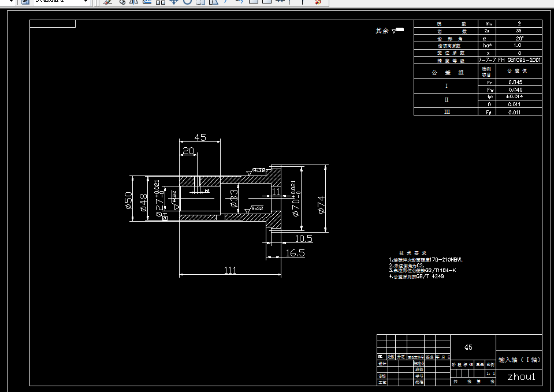This screenshot has height=392, width=554.
Task: Click the 工艺 cell in title block
Action: click(x=382, y=382)
